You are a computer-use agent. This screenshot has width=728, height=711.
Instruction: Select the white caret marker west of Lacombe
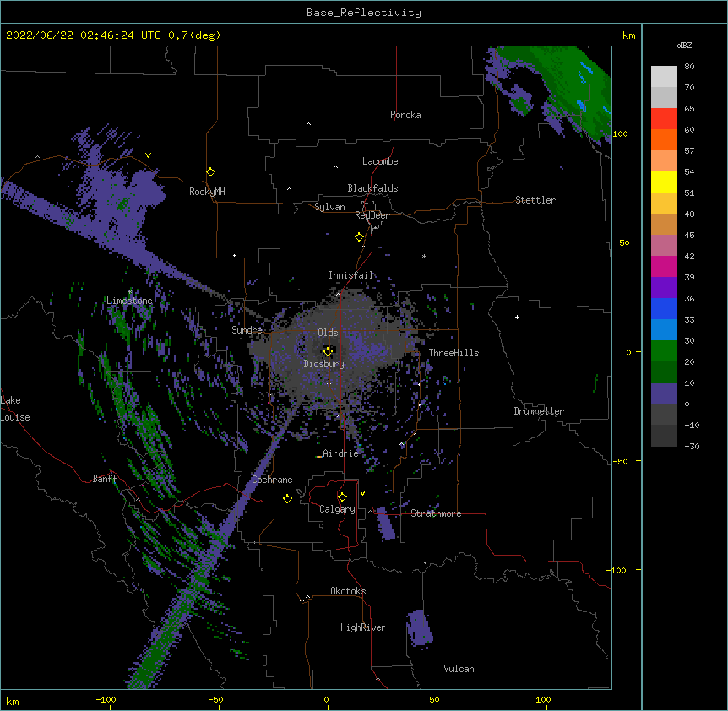click(335, 167)
